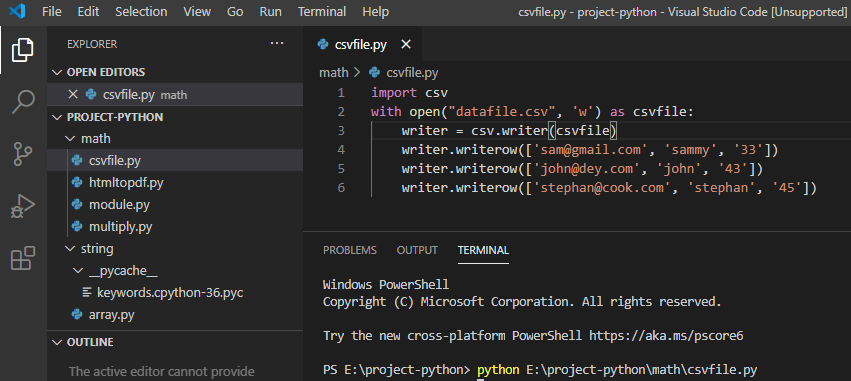Screen dimensions: 851x381
Task: Click file icon beside keywords.cpython-36.pyc
Action: click(x=86, y=293)
